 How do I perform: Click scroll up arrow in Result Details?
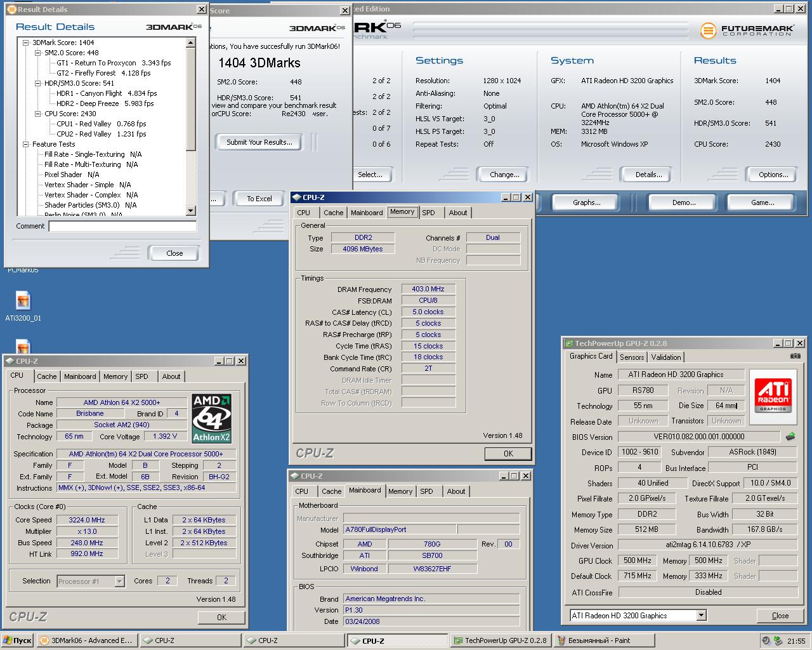pyautogui.click(x=191, y=43)
